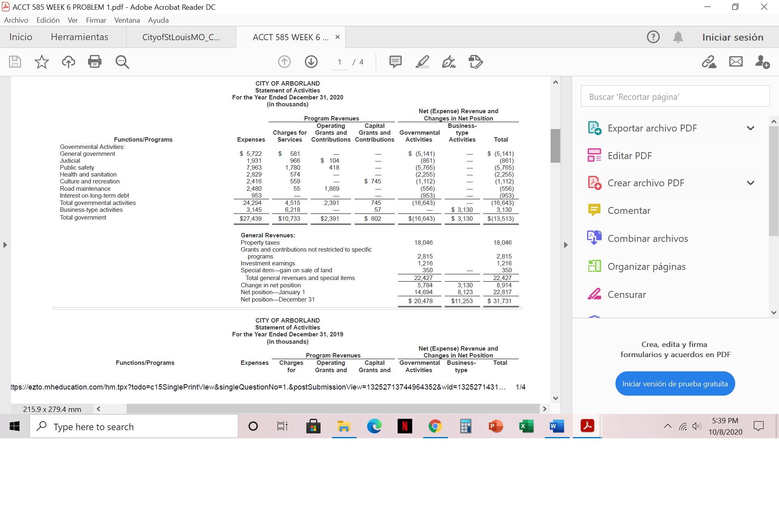Go to next page with down arrow

(311, 62)
